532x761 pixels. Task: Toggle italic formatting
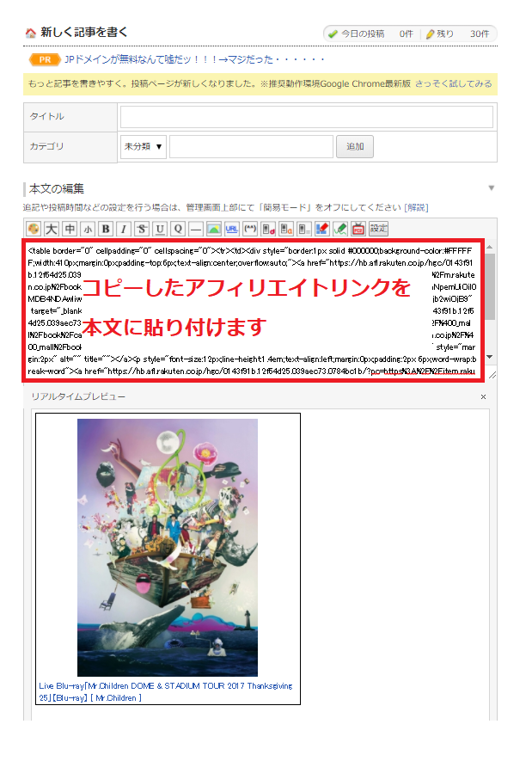click(x=124, y=229)
